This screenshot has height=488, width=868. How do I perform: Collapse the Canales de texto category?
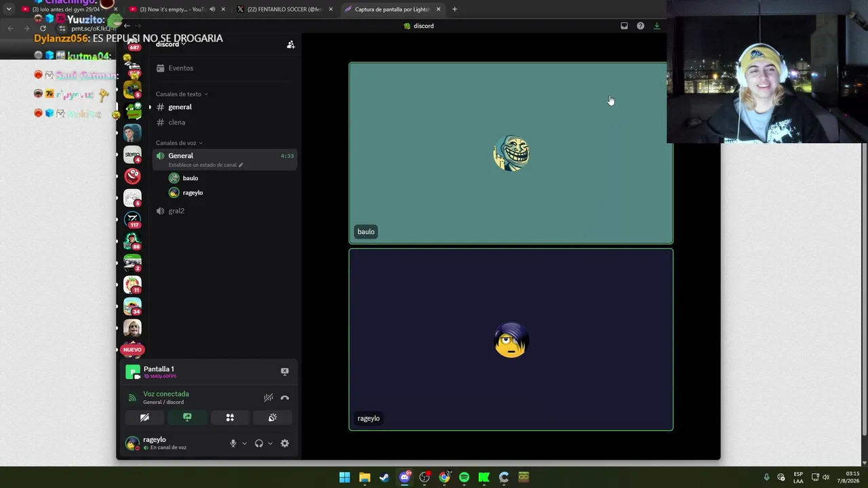coord(182,94)
